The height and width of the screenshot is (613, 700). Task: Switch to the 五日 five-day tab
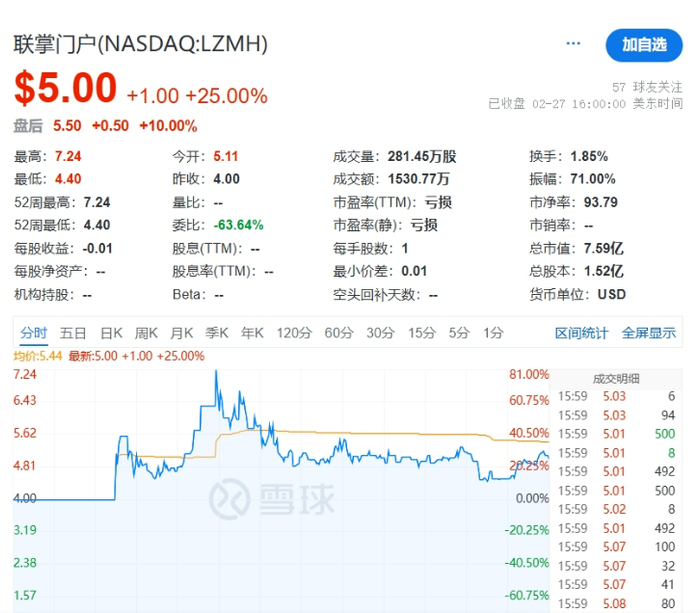[73, 333]
